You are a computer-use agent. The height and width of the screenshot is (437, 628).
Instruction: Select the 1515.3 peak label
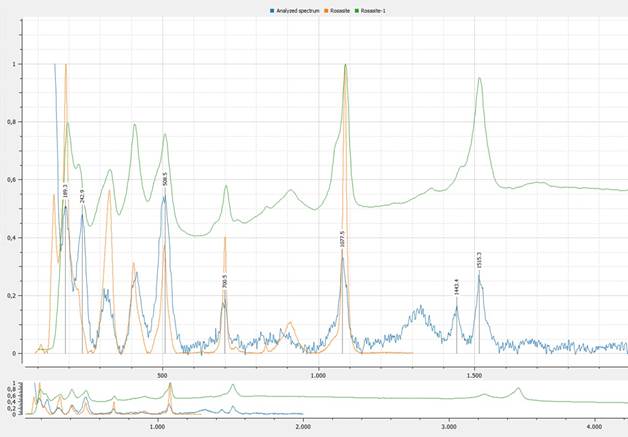point(479,260)
